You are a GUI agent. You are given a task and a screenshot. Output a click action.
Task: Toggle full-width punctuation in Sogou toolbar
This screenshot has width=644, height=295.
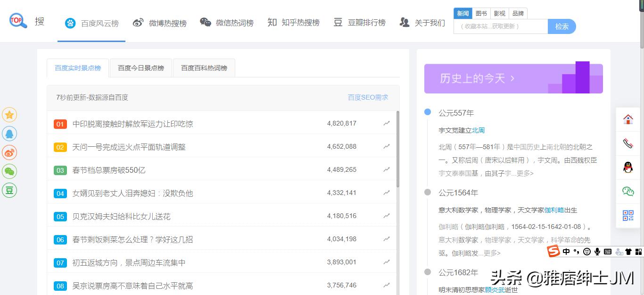[576, 252]
